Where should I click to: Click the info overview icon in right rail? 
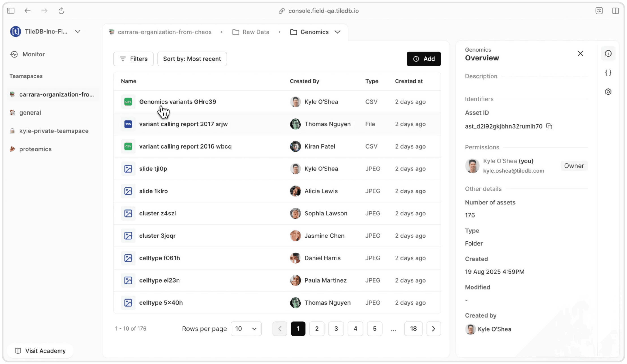[x=608, y=53]
